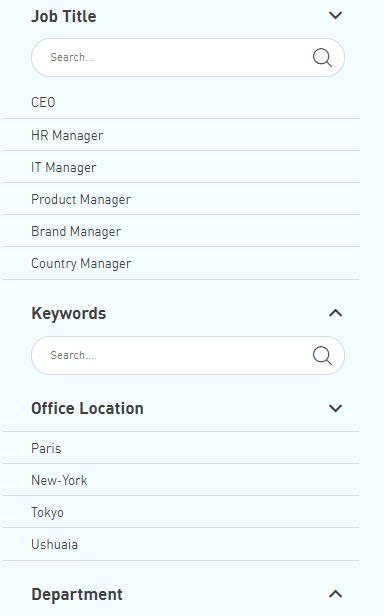Click the Keywords search magnifier icon
This screenshot has height=616, width=383.
pos(322,356)
